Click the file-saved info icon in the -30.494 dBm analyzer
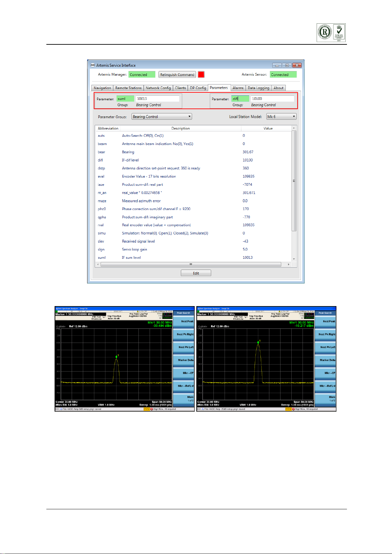 tap(61, 409)
